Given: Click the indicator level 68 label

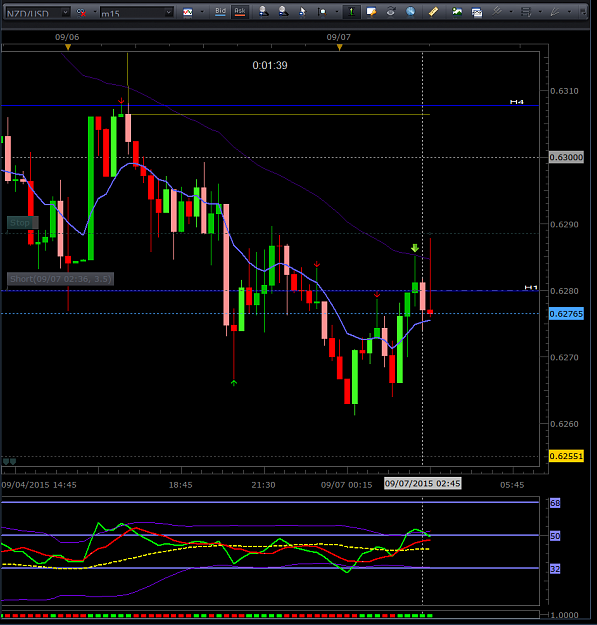Looking at the screenshot, I should (x=555, y=503).
